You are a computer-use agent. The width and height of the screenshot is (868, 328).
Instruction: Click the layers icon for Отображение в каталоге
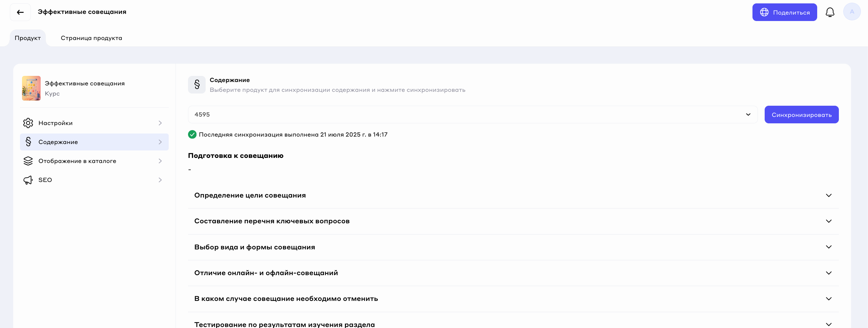pos(28,161)
